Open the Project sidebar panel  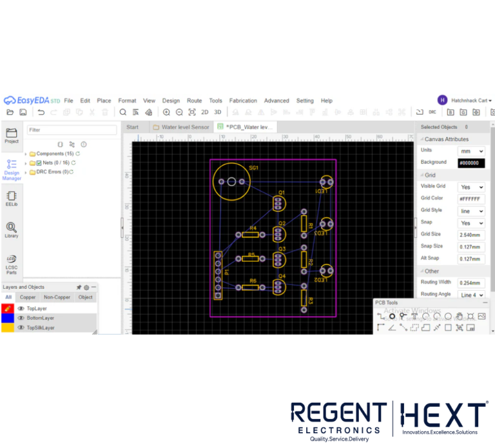12,136
